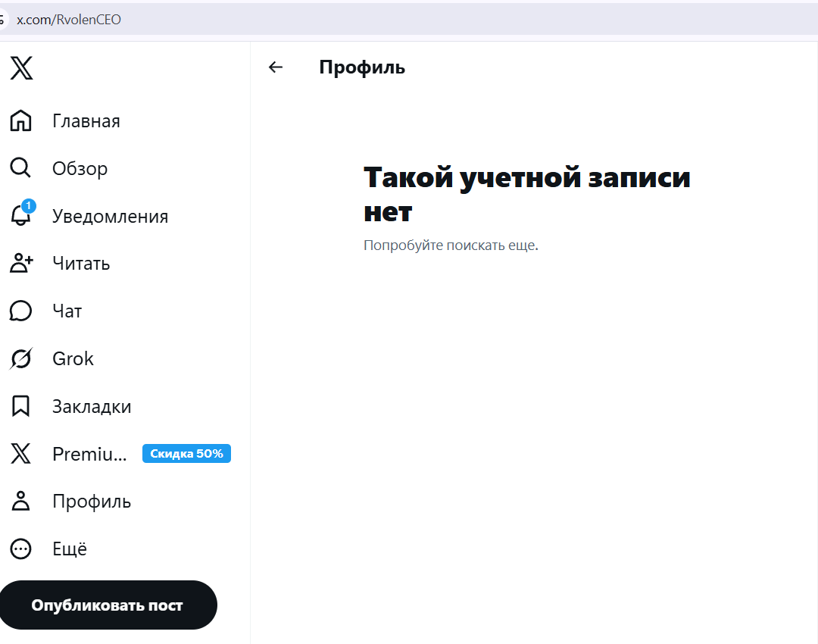
Task: Follow the Попробуйте поискать еще link
Action: [x=450, y=245]
